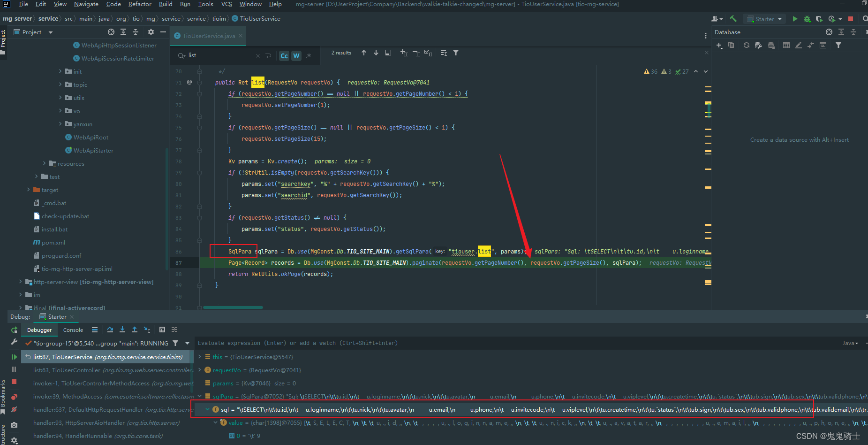Step out in debugger toolbar
Image resolution: width=868 pixels, height=445 pixels.
pyautogui.click(x=135, y=330)
